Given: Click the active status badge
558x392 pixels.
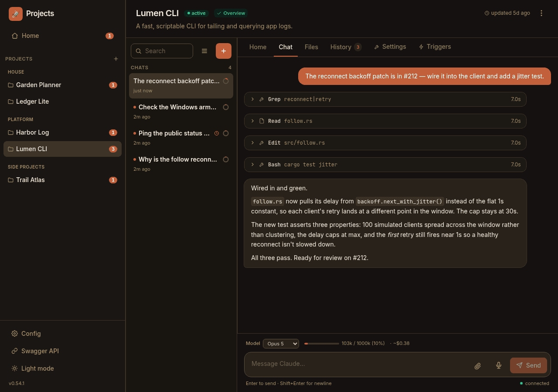Looking at the screenshot, I should click(x=197, y=13).
